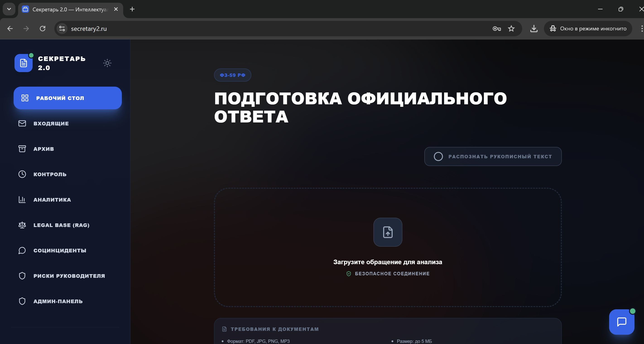Click the Секретарь 2.0 logo icon
Viewport: 644px width, 344px height.
click(24, 63)
